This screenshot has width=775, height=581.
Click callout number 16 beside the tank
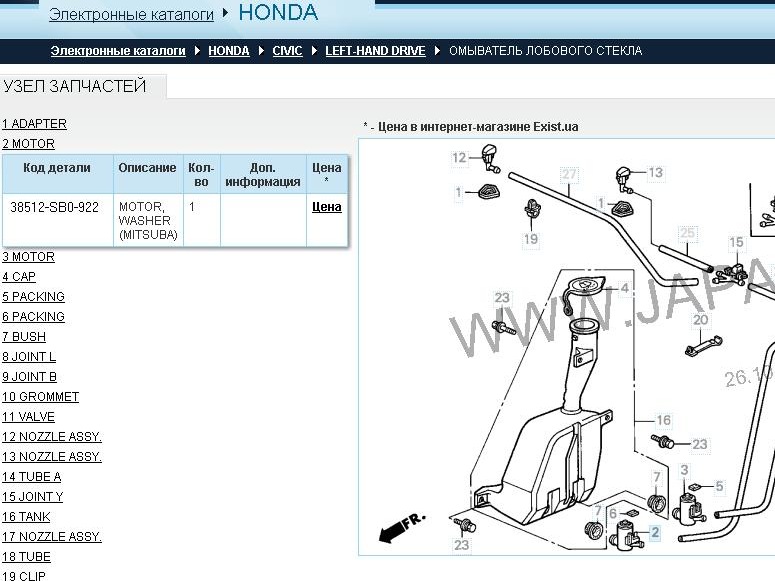pyautogui.click(x=663, y=420)
